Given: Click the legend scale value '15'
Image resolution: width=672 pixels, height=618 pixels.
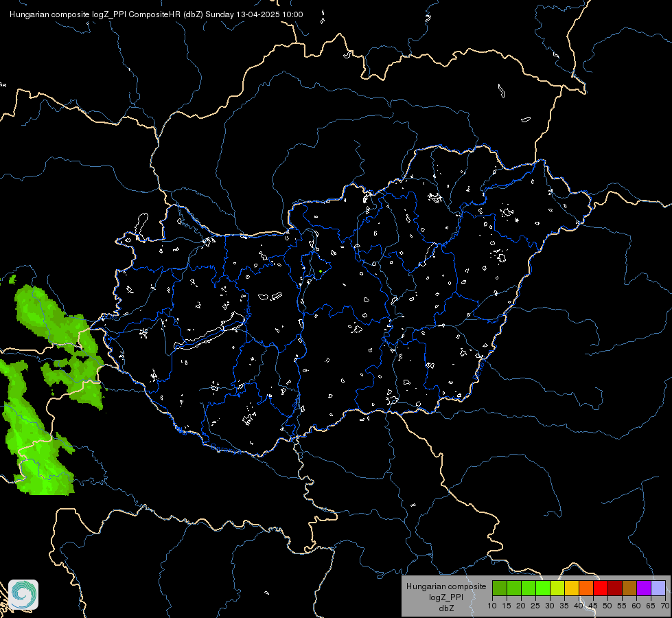Looking at the screenshot, I should coord(507,606).
